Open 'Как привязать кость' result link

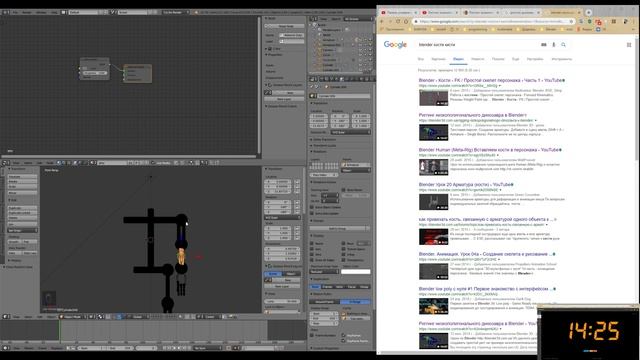click(x=487, y=219)
